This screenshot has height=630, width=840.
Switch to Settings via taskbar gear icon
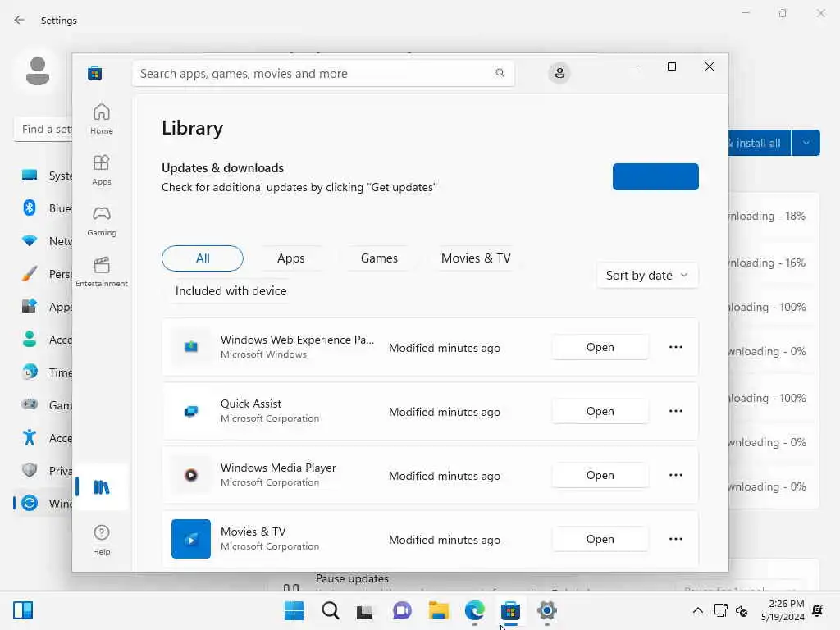point(546,610)
